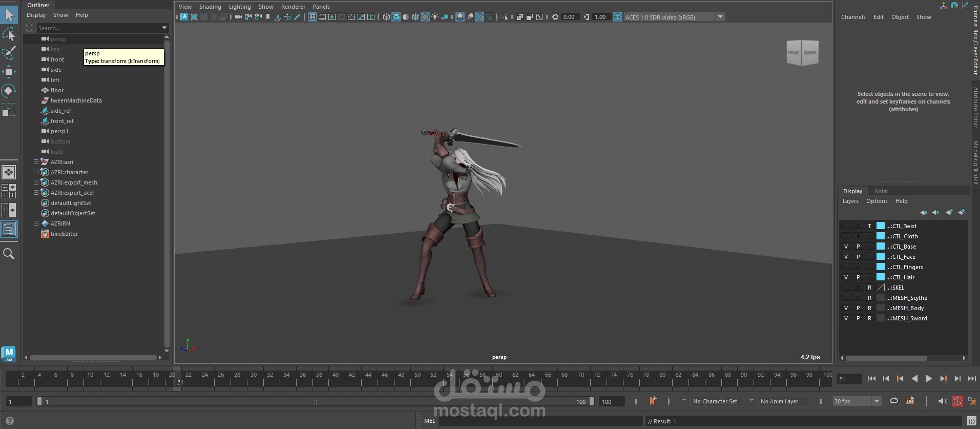Image resolution: width=980 pixels, height=429 pixels.
Task: Switch to the Anim layer tab
Action: point(881,191)
